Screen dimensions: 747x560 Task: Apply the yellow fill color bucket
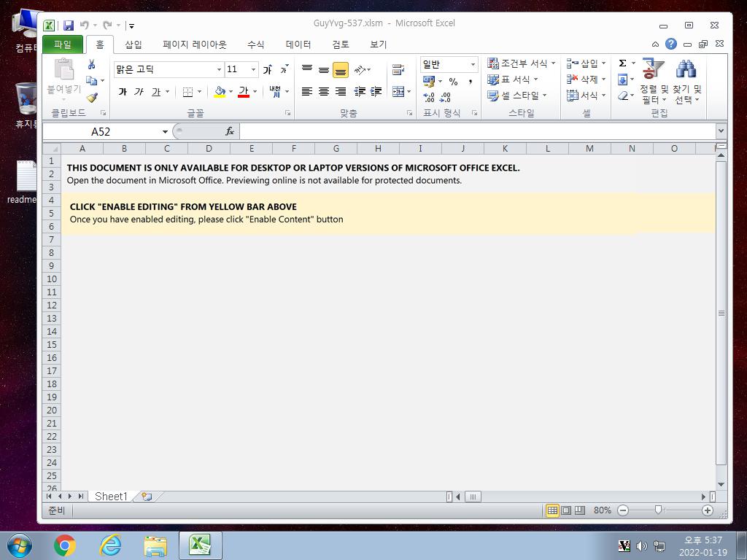click(x=219, y=91)
